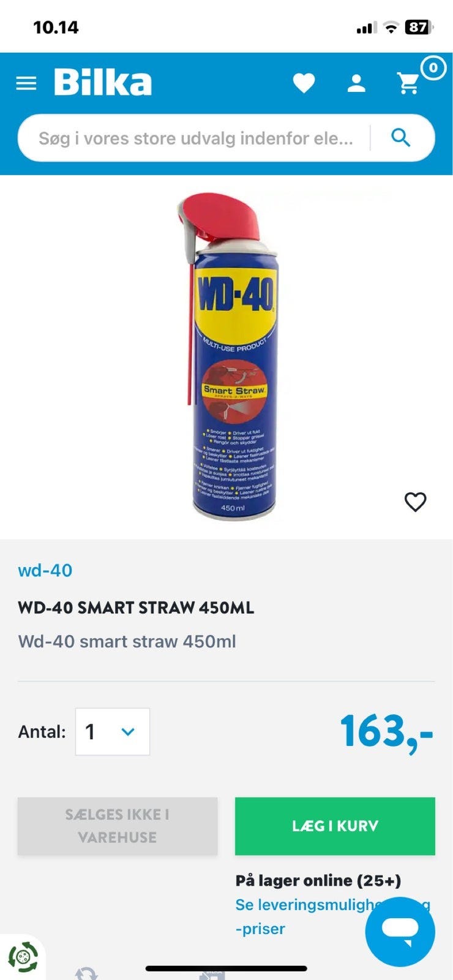
Task: Focus the search input field
Action: tap(196, 138)
